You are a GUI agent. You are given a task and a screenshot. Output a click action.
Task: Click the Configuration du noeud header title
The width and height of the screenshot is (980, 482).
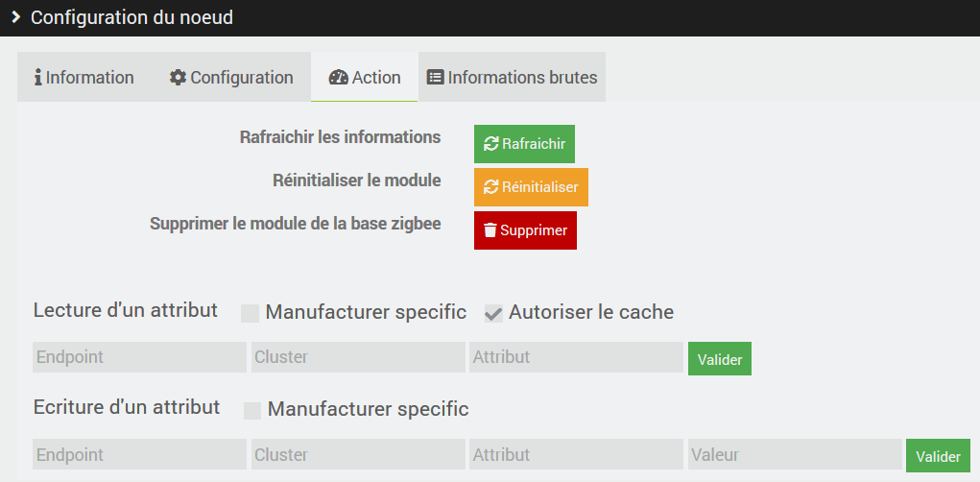click(x=131, y=17)
